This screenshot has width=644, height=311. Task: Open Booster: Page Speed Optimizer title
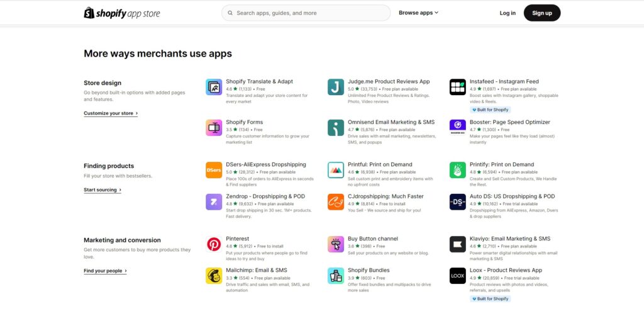(x=510, y=122)
